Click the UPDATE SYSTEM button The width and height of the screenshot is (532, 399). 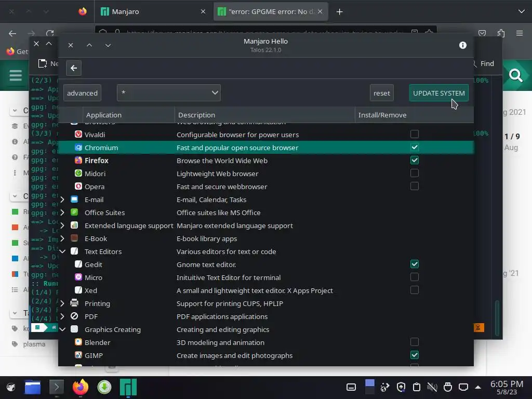438,93
